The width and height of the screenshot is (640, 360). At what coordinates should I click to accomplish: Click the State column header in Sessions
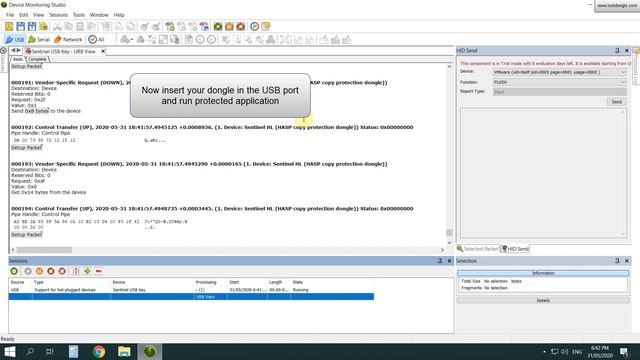[298, 282]
